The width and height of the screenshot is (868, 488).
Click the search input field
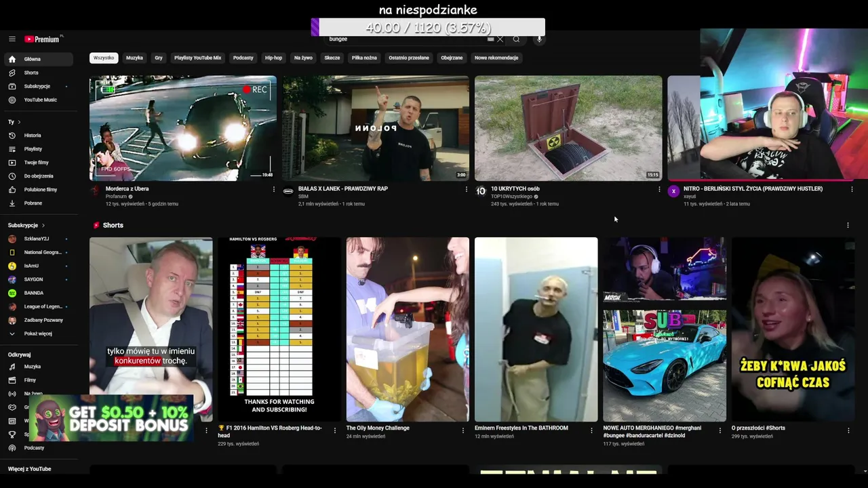[406, 39]
